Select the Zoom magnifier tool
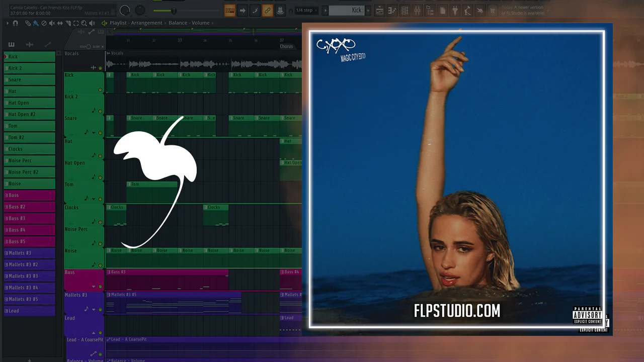The width and height of the screenshot is (644, 362). pos(84,23)
